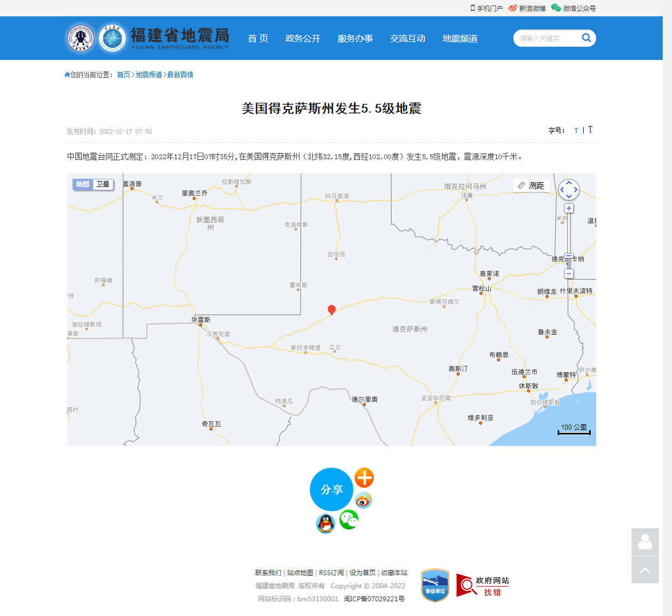The height and width of the screenshot is (616, 672).
Task: Zoom in the map with plus button
Action: [569, 208]
